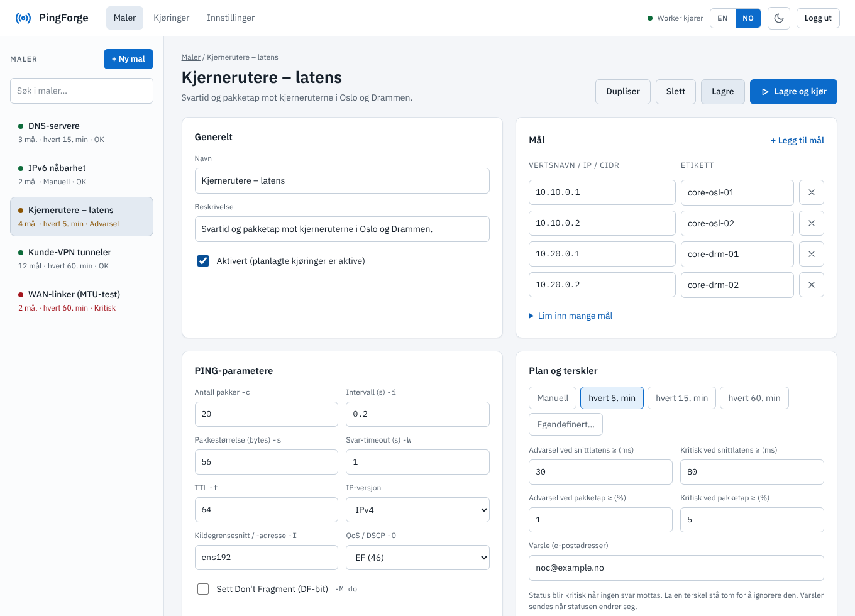
Task: Click Lagre og kjør play button
Action: [x=793, y=92]
